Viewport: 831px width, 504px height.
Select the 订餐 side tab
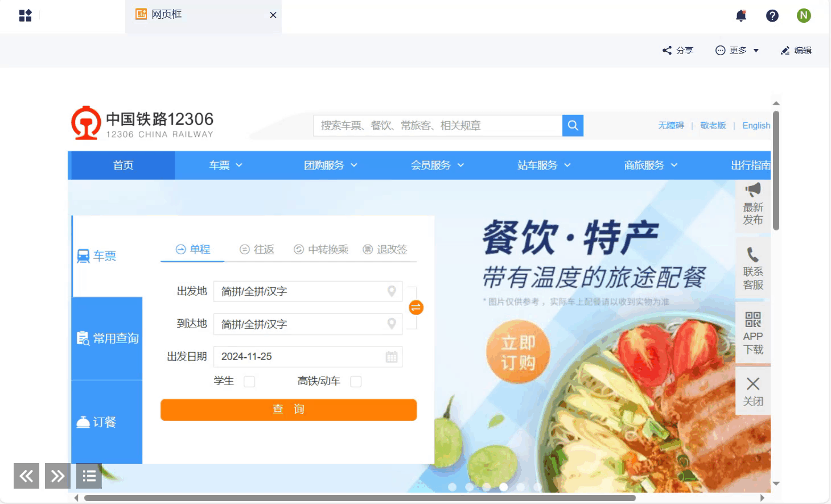tap(107, 422)
